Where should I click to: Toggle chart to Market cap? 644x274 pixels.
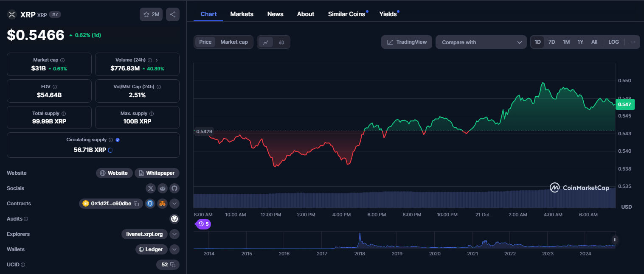[234, 42]
